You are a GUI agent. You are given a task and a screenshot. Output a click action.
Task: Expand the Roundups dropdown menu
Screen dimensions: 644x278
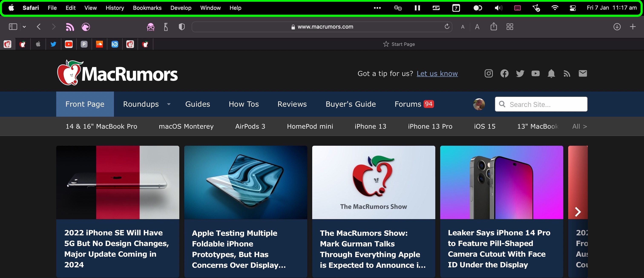click(x=169, y=104)
